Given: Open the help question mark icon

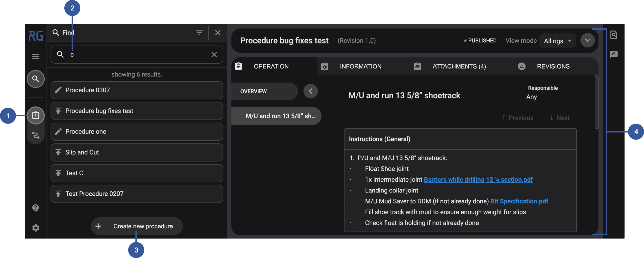Looking at the screenshot, I should (x=35, y=208).
